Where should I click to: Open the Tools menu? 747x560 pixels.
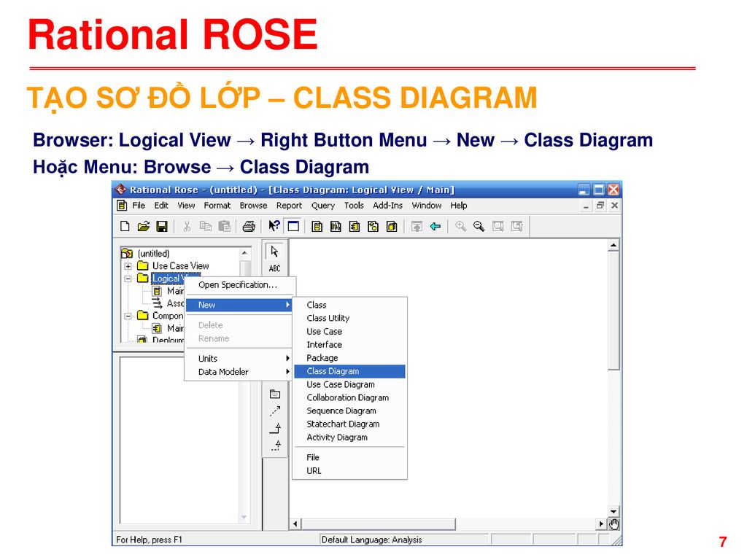pos(354,206)
